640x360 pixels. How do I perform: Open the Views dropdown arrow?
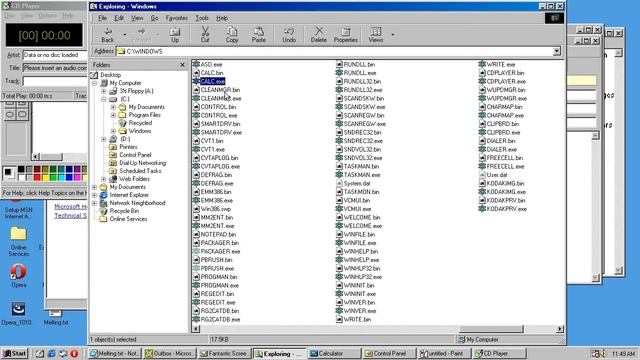pyautogui.click(x=393, y=35)
